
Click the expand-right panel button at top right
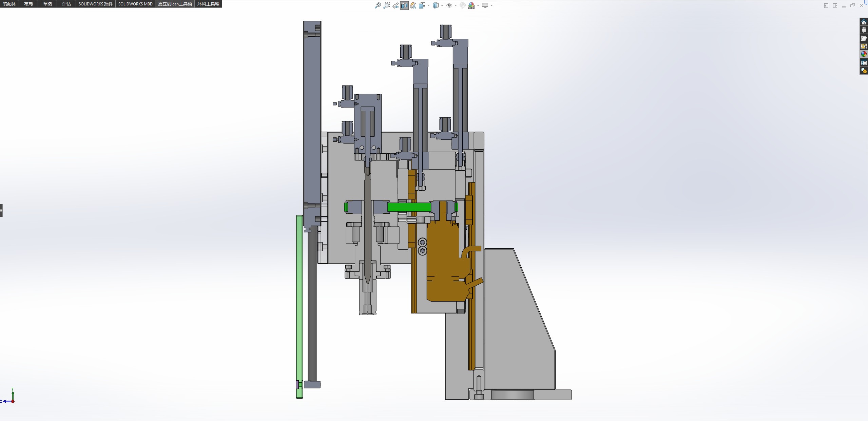[x=835, y=5]
